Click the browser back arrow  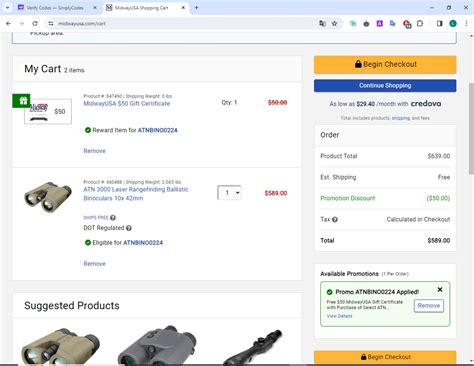click(8, 24)
